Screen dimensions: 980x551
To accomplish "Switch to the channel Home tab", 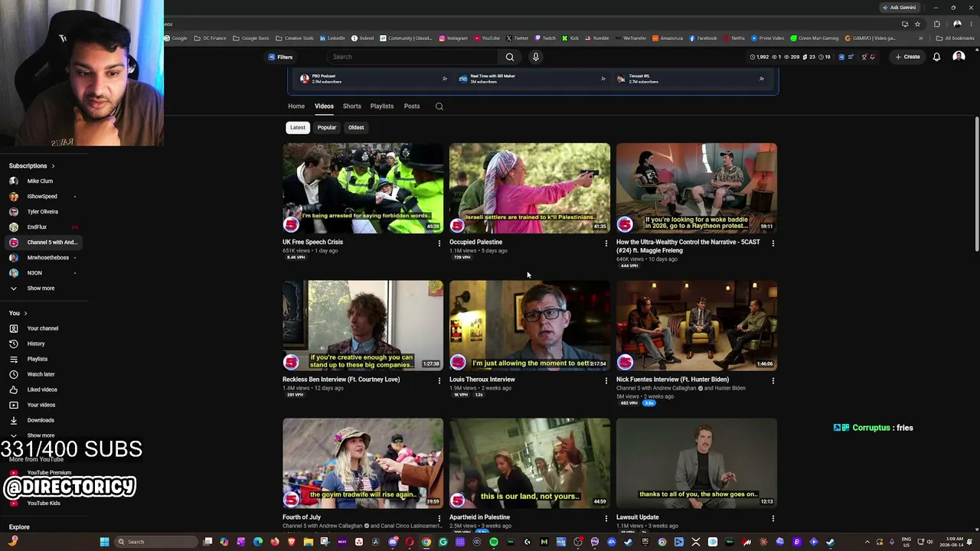I will point(296,106).
